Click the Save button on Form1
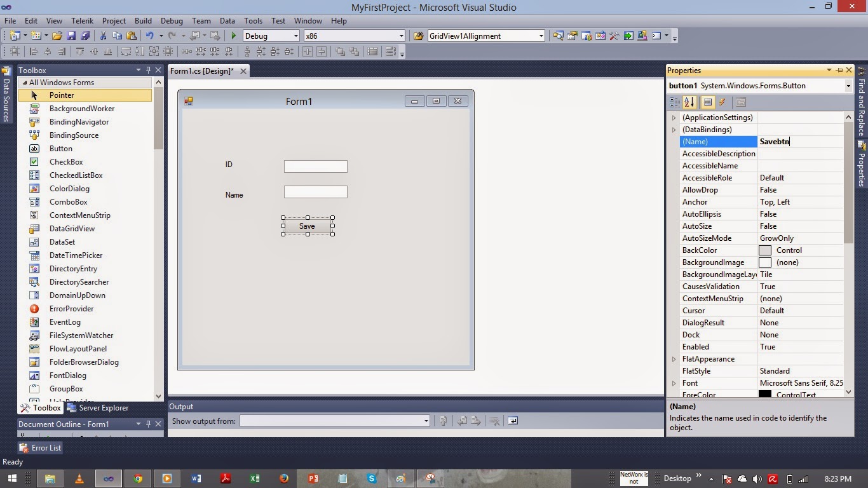Screen dimensions: 868x488 pyautogui.click(x=308, y=226)
